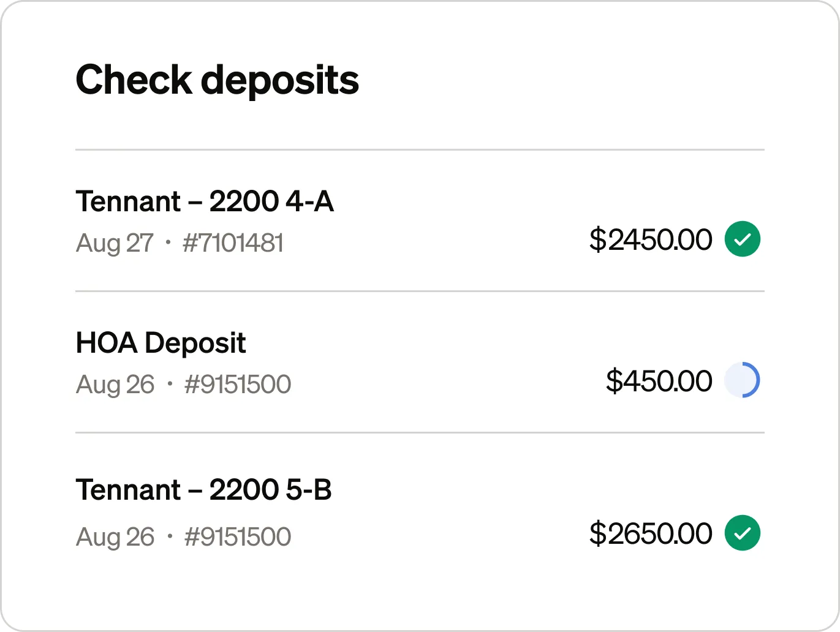Image resolution: width=840 pixels, height=632 pixels.
Task: Click green checkmark beside $2450.00
Action: point(742,239)
